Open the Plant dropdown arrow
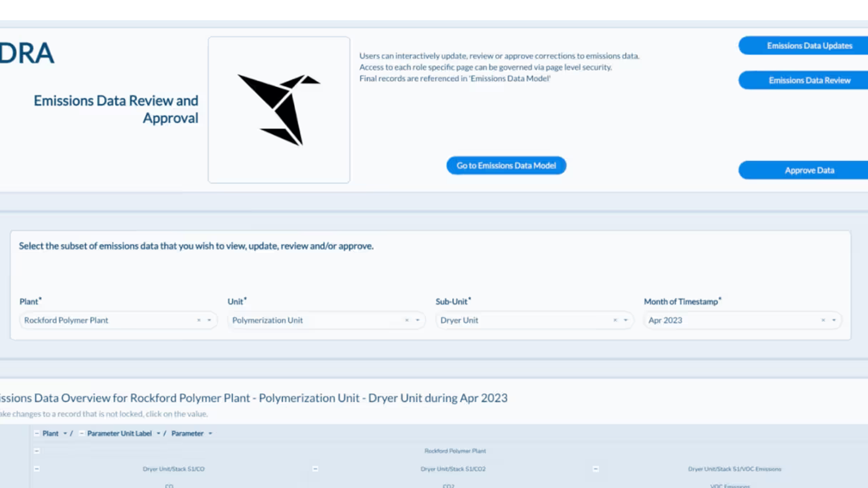Image resolution: width=868 pixels, height=488 pixels. click(x=209, y=320)
